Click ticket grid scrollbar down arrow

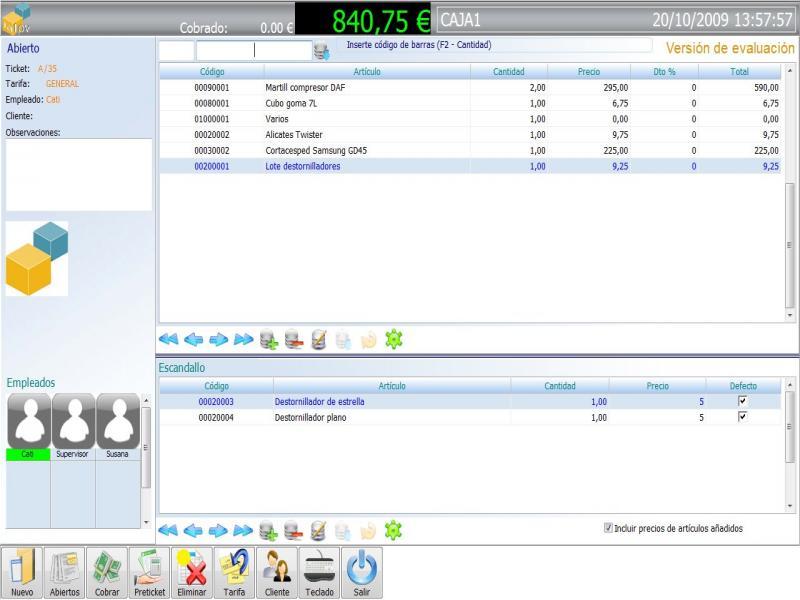click(790, 315)
